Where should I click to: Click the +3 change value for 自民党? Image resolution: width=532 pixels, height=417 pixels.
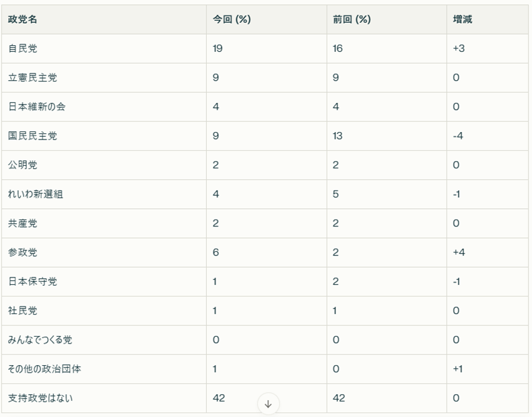click(459, 49)
